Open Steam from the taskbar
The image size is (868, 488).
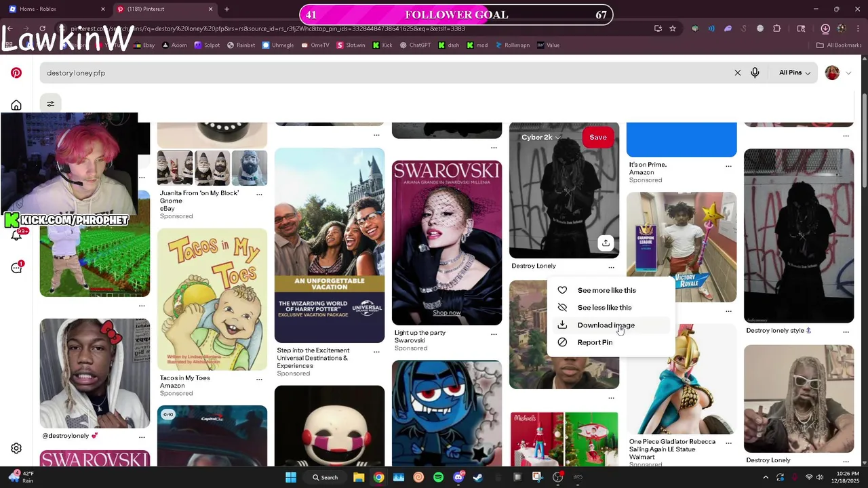(x=478, y=477)
